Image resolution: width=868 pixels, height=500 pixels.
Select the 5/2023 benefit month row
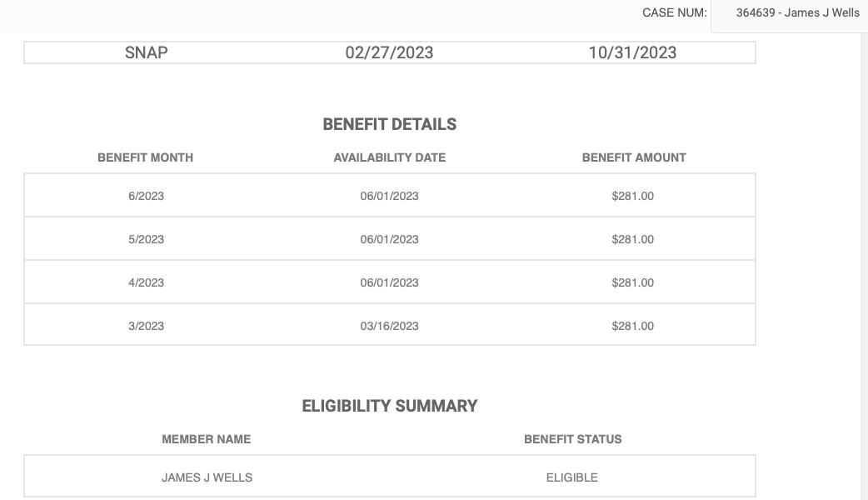coord(390,238)
